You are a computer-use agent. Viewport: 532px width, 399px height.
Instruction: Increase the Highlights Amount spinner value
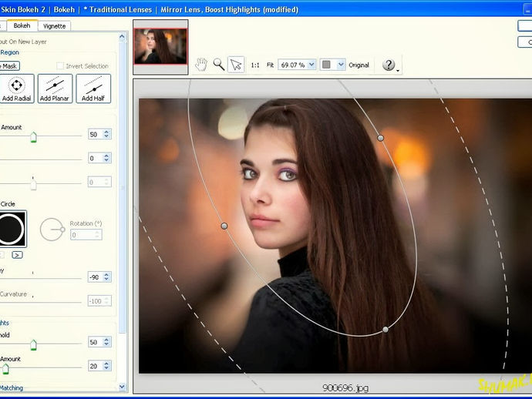pos(106,363)
